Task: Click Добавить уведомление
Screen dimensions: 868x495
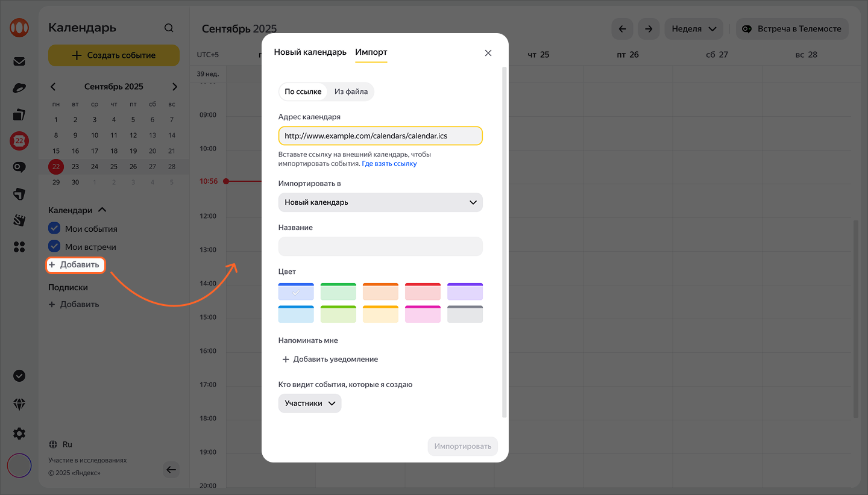Action: click(330, 360)
